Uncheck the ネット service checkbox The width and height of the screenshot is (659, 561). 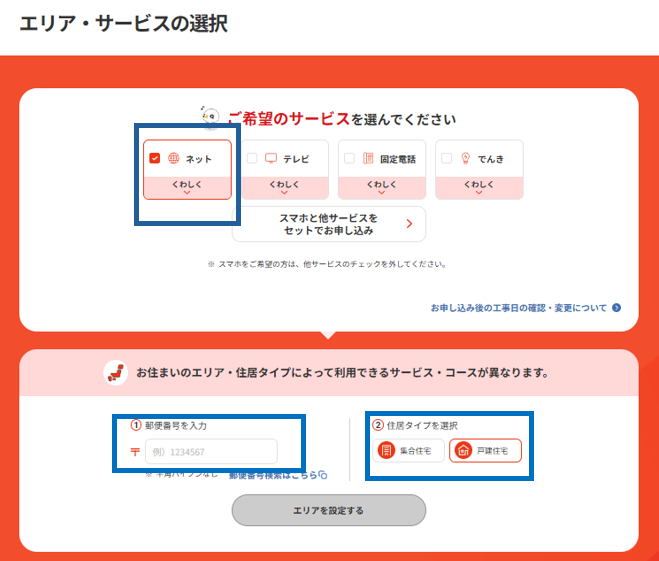(x=155, y=158)
